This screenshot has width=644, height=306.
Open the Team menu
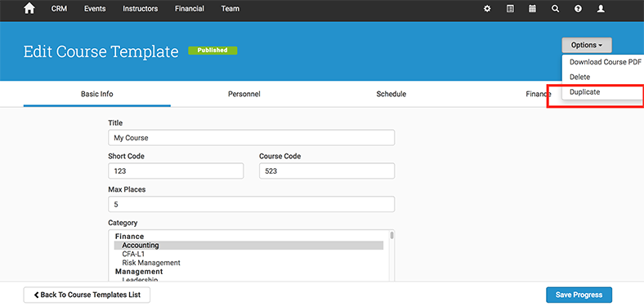(230, 9)
